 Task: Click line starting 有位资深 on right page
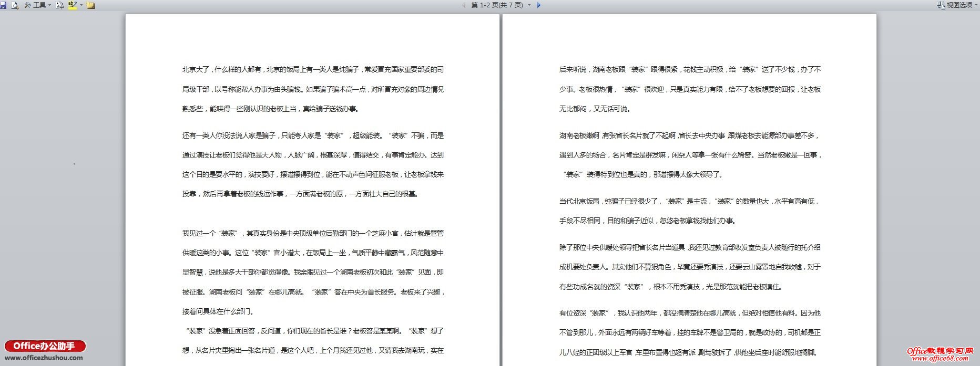pos(690,313)
